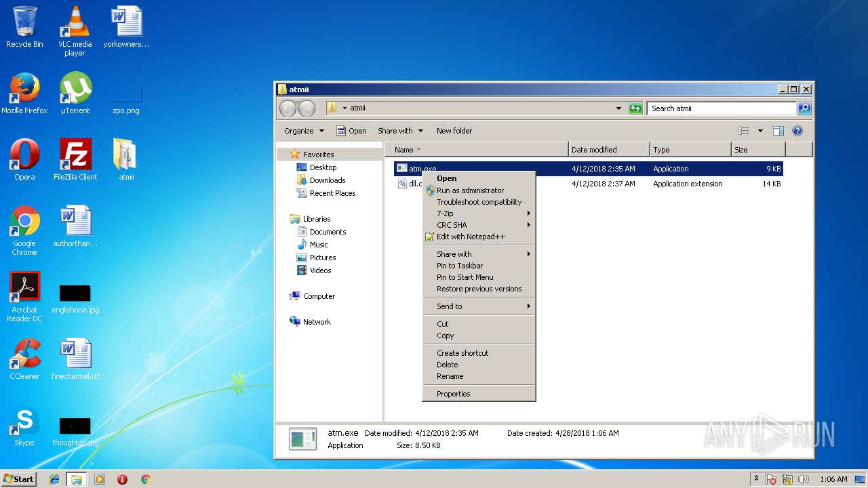The image size is (868, 488).
Task: Choose Rename from context menu
Action: [x=479, y=376]
